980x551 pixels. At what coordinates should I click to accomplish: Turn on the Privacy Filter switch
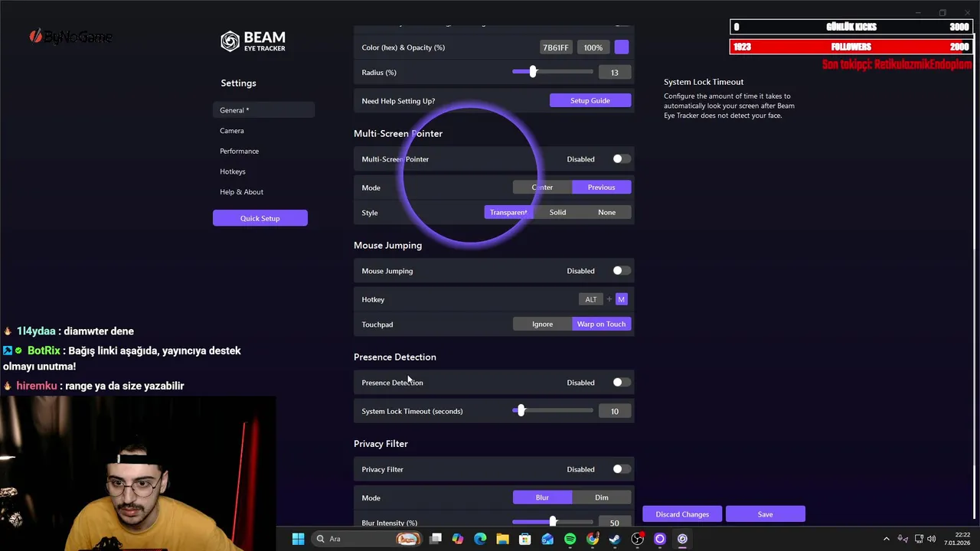point(621,469)
